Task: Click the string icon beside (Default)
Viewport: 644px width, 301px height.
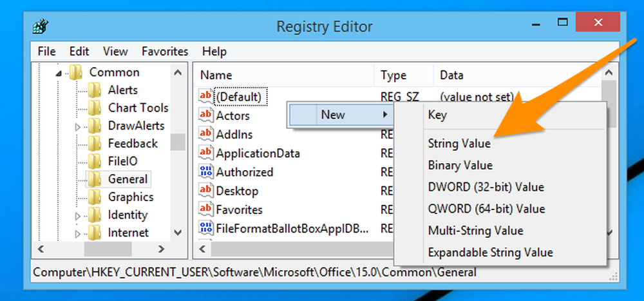Action: [206, 96]
